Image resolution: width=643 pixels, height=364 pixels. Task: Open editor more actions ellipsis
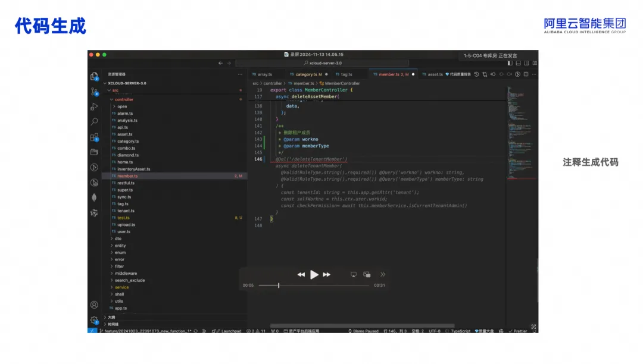[x=534, y=74]
